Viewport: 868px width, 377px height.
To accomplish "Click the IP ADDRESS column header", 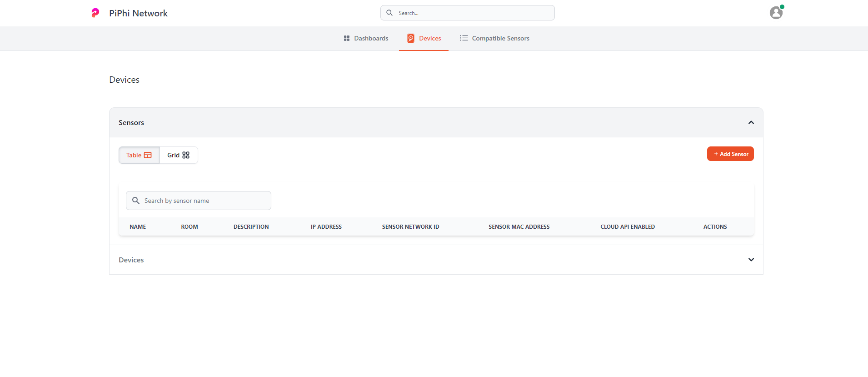I will tap(326, 226).
